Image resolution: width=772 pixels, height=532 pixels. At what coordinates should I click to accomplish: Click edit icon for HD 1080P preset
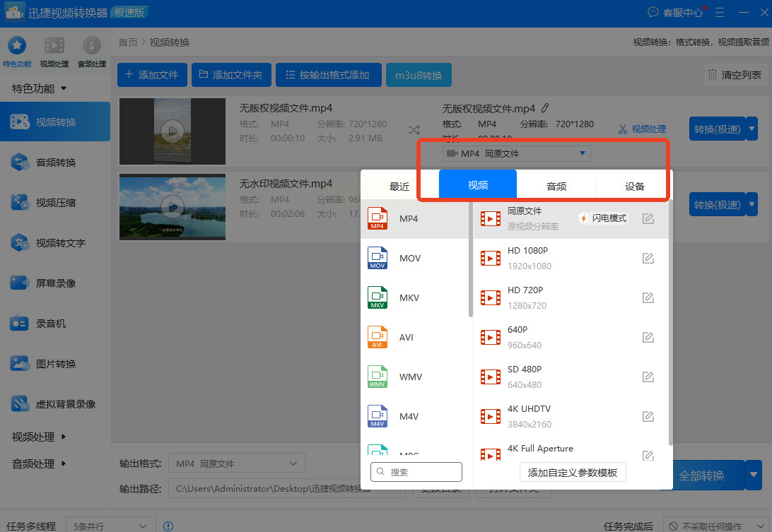(x=648, y=259)
